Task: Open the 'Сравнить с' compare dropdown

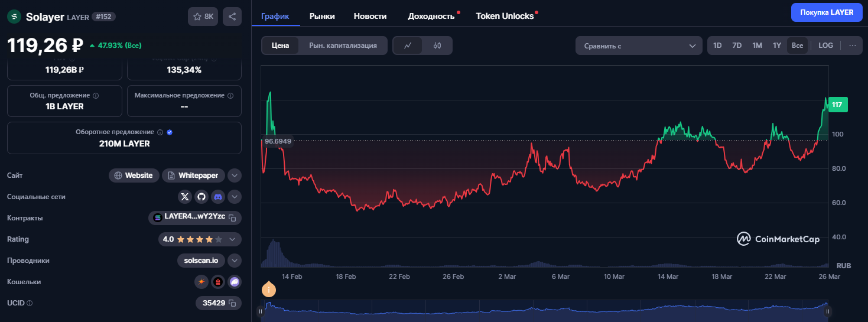Action: click(x=639, y=45)
